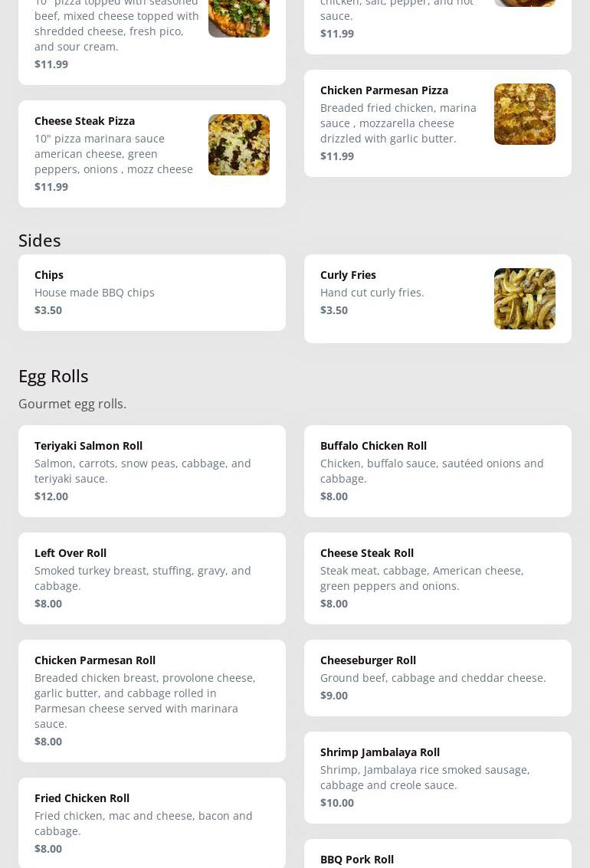This screenshot has width=590, height=868.
Task: Choose the Fried Chicken Roll card
Action: point(152,823)
